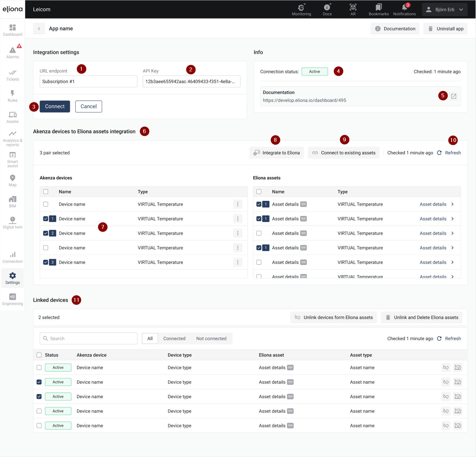Screen dimensions: 476x457
Task: Open options menu for first Akenza device
Action: click(x=238, y=204)
